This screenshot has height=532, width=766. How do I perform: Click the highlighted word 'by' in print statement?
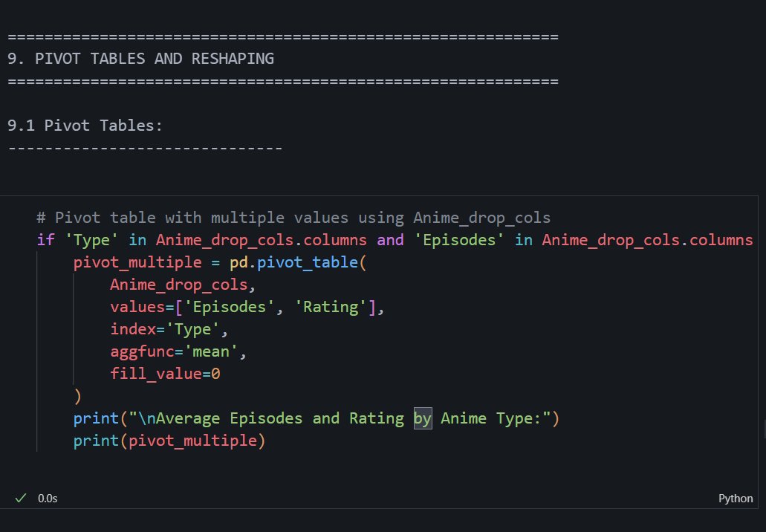(x=423, y=418)
